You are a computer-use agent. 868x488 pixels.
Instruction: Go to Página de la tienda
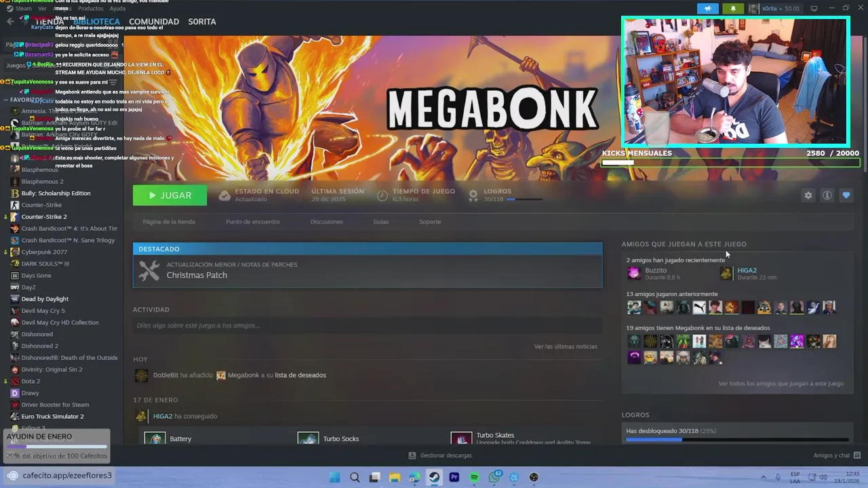click(169, 222)
